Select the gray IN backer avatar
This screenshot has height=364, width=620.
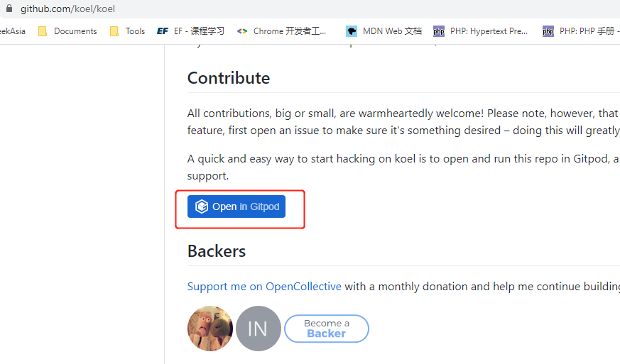(259, 329)
